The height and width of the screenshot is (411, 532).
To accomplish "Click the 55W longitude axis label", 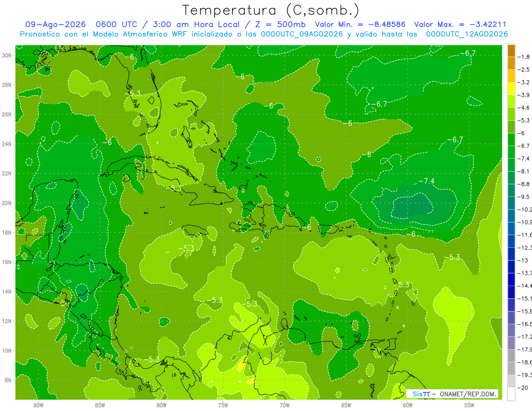I will click(x=469, y=405).
